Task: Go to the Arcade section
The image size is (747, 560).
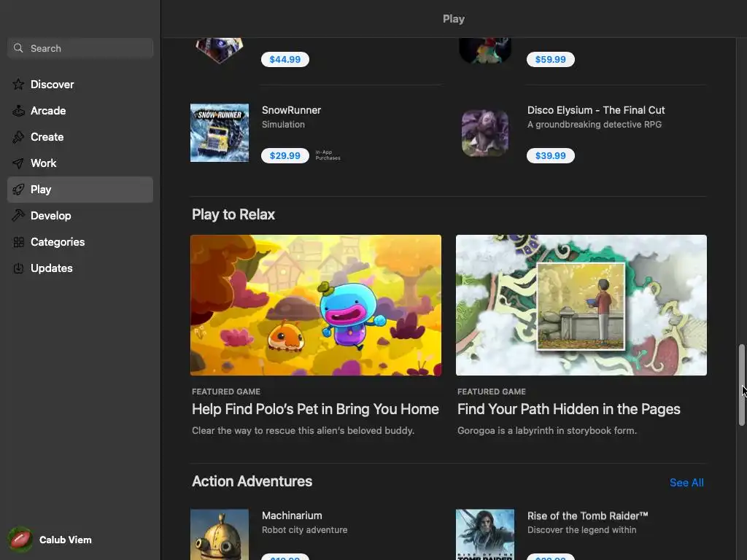Action: click(x=80, y=111)
